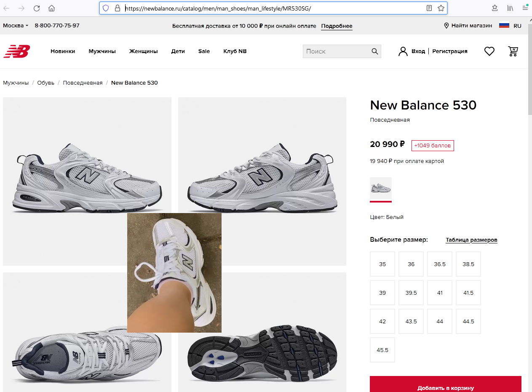
Task: Select size 38.5
Action: click(468, 264)
